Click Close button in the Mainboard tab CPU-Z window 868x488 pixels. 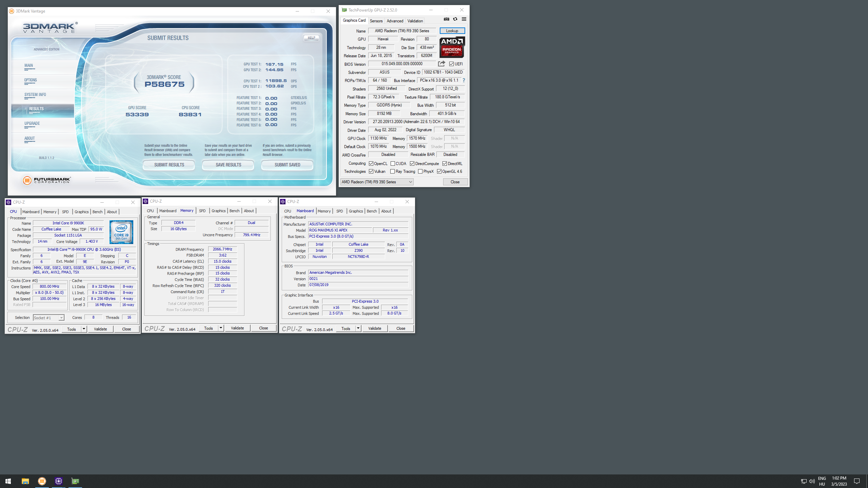[x=401, y=328]
